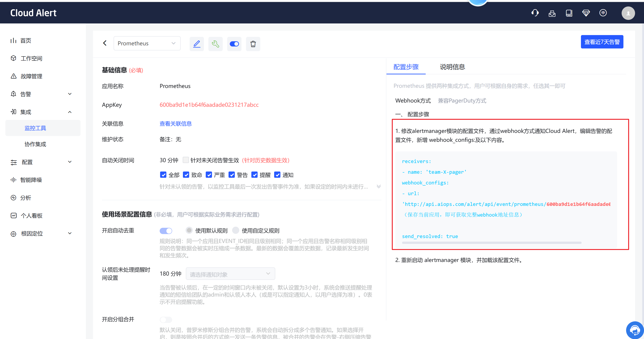Toggle 针对未关闭告警生效 checkbox
The image size is (644, 339).
tap(186, 160)
